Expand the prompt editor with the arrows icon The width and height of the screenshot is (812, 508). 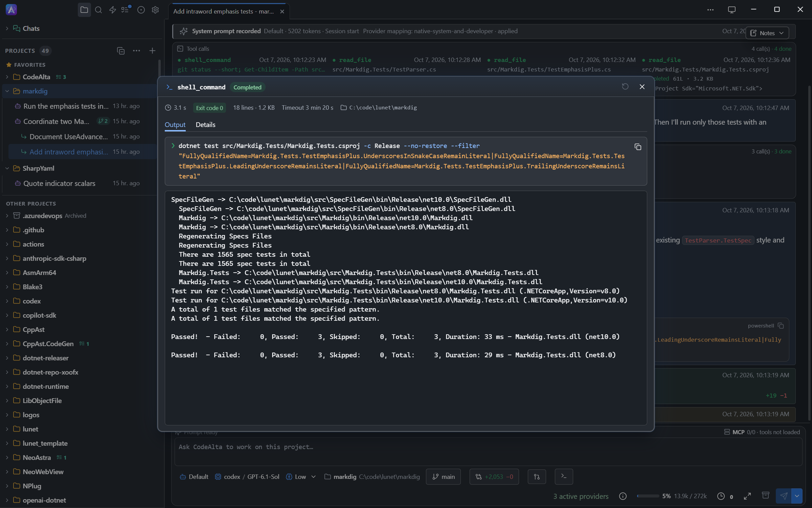coord(747,496)
